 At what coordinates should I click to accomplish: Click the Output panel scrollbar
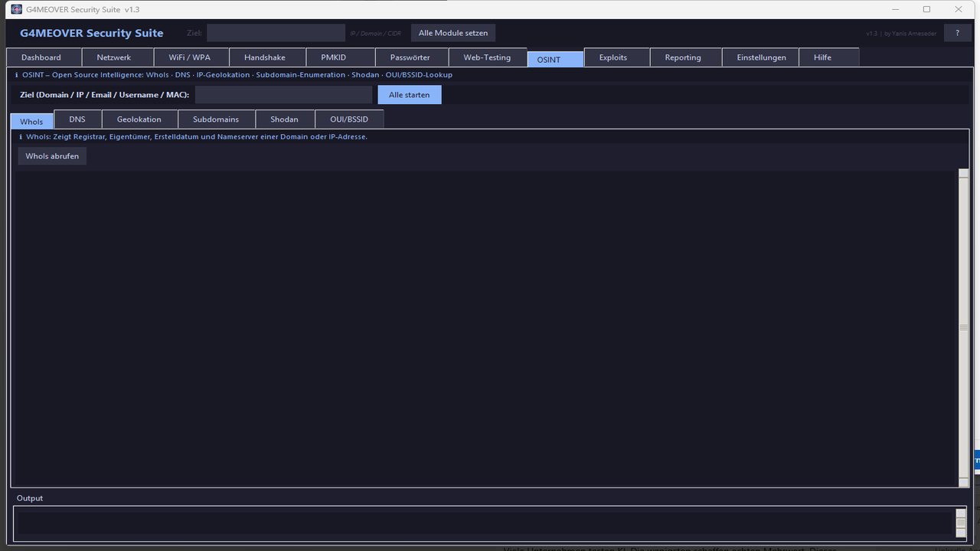tap(961, 522)
